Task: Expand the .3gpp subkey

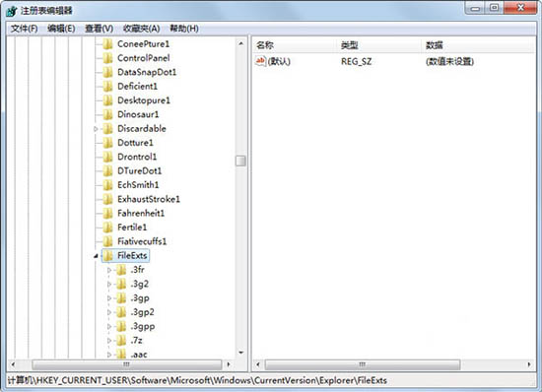Action: (109, 326)
